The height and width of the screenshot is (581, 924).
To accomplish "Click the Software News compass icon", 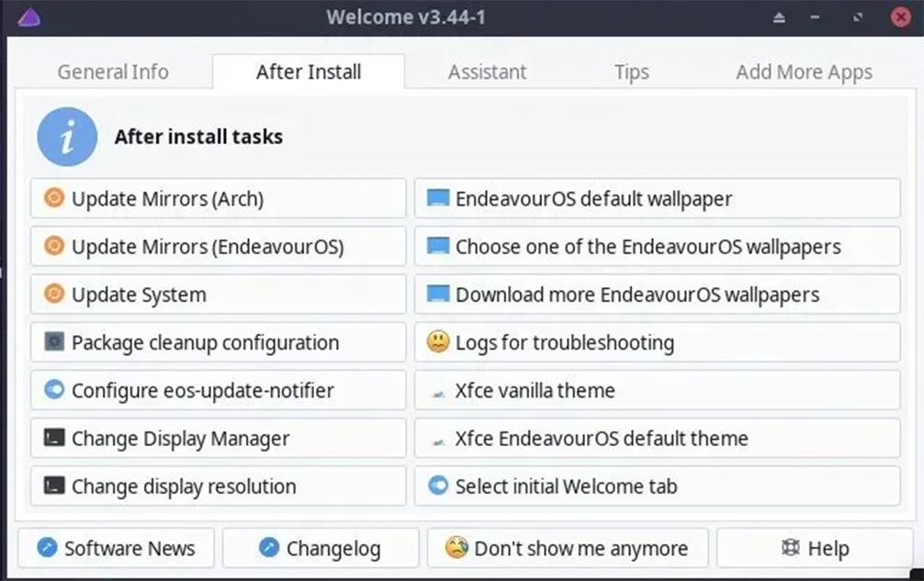I will [x=47, y=548].
